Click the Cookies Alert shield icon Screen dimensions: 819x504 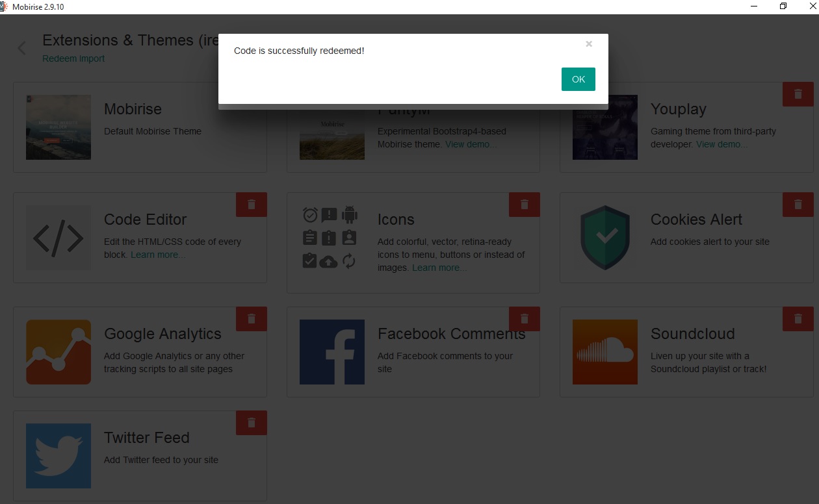tap(604, 238)
